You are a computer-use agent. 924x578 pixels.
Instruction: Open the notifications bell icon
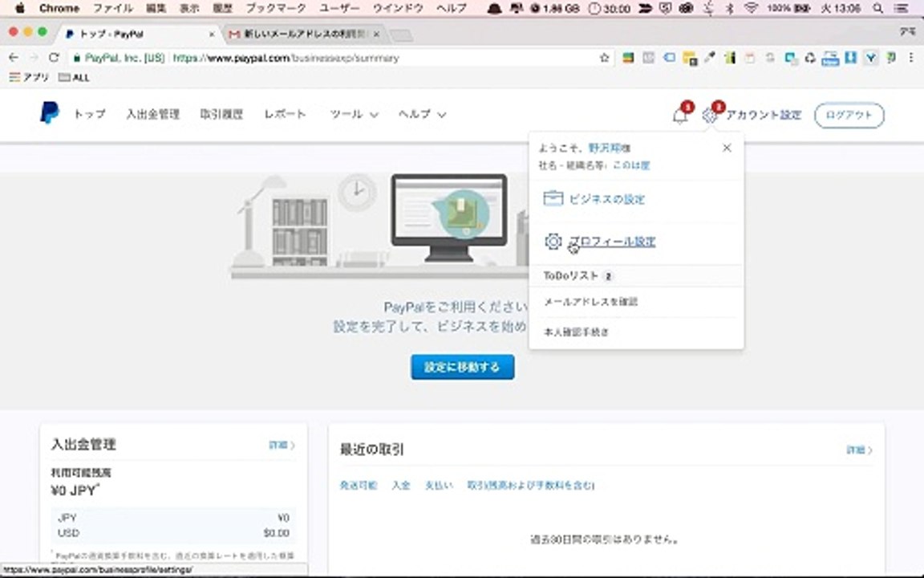[x=680, y=116]
